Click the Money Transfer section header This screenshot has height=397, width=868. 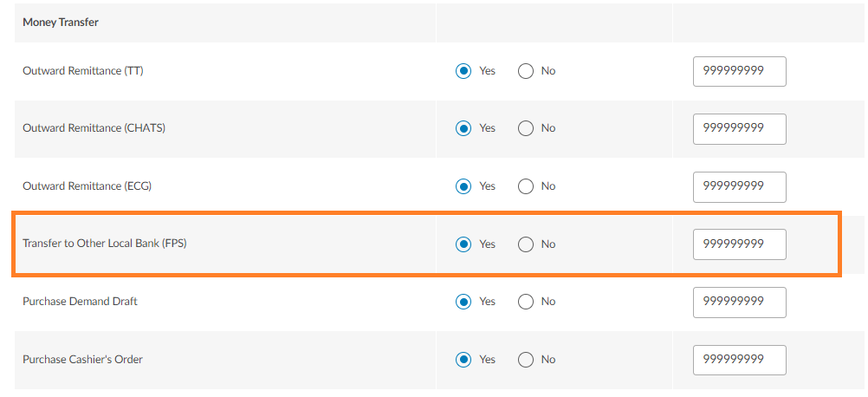pyautogui.click(x=61, y=23)
